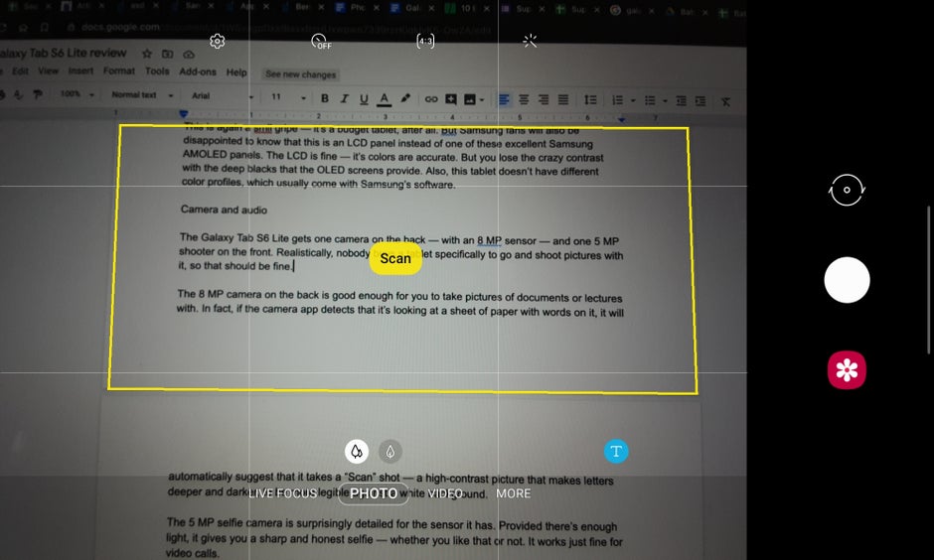934x560 pixels.
Task: Toggle the timer OFF icon
Action: click(x=321, y=41)
